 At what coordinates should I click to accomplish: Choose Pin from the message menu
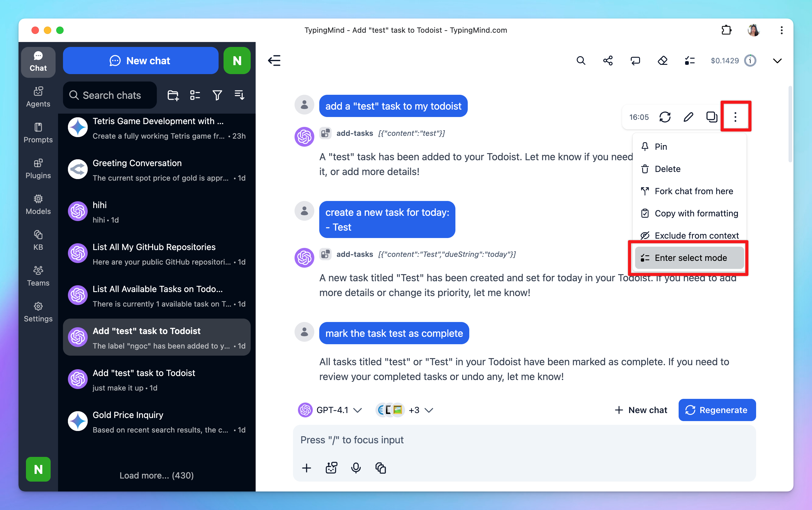pos(689,147)
